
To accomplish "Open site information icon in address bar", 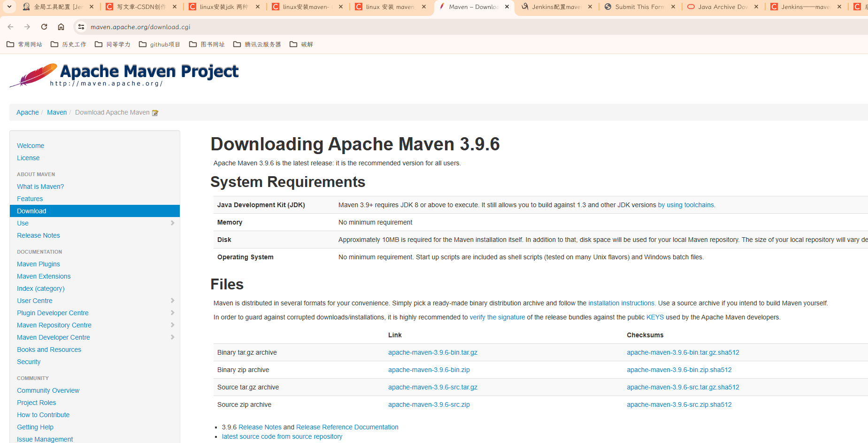I will coord(81,27).
